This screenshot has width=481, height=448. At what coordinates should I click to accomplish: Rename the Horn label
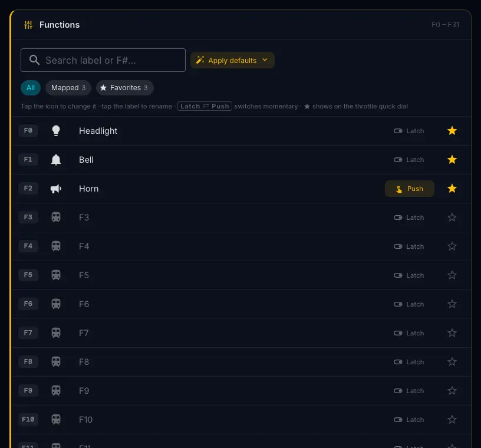[88, 189]
